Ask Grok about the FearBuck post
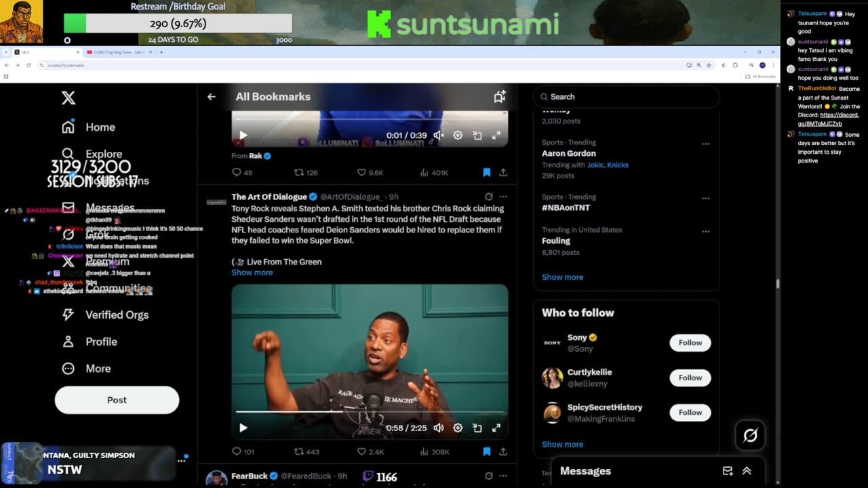 click(x=488, y=476)
